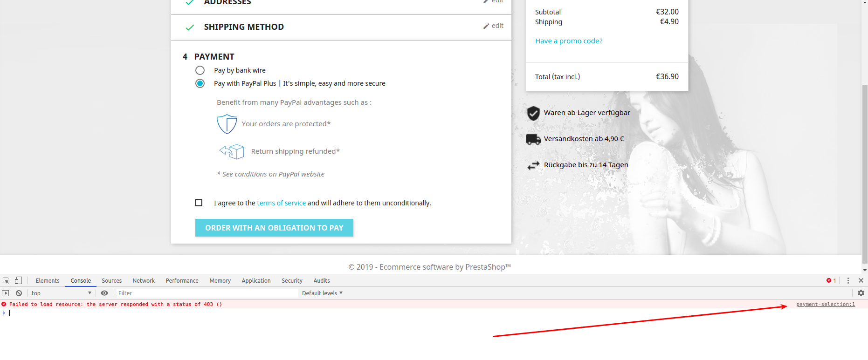Click the truck icon for Versandkosten
The height and width of the screenshot is (360, 868).
533,139
